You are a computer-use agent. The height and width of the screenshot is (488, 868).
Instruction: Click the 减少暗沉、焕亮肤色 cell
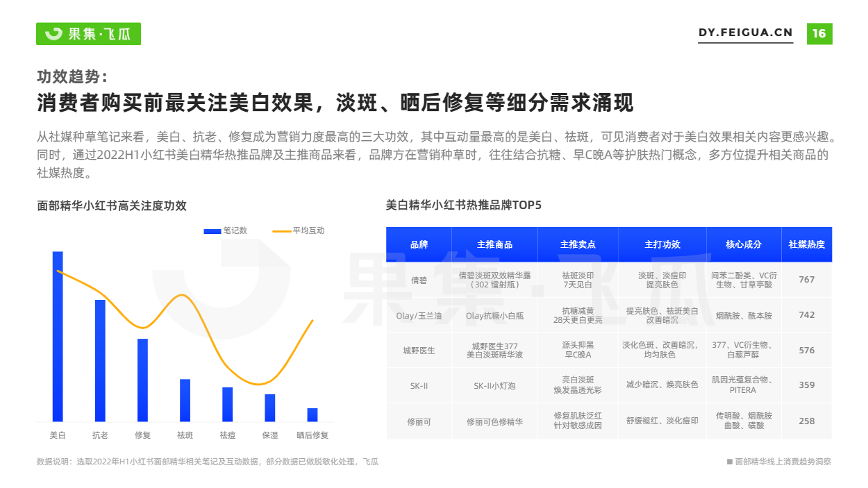tap(662, 385)
